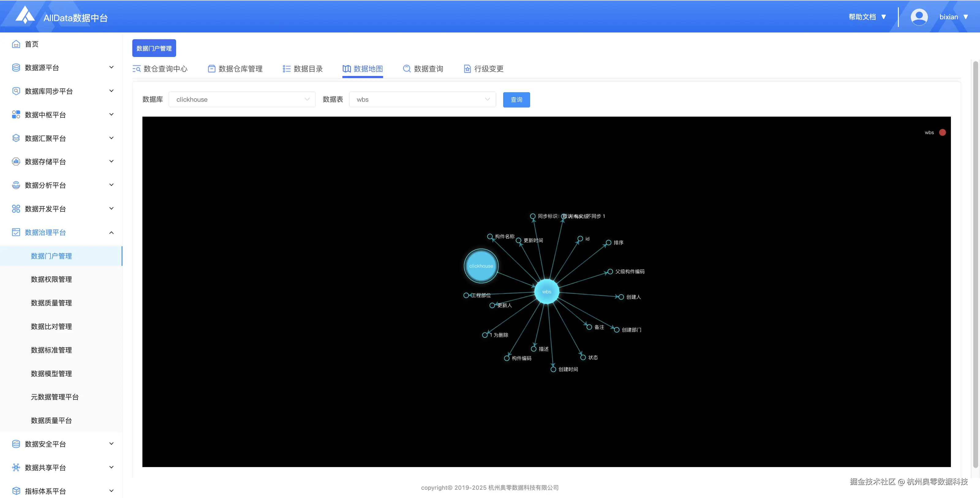Click the id graph node
Screen dimensions: 980x498
click(580, 239)
